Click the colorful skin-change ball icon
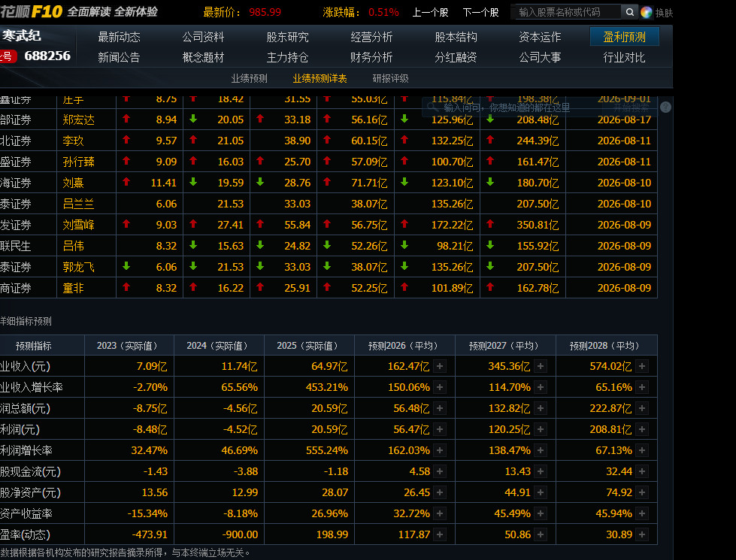 [647, 12]
